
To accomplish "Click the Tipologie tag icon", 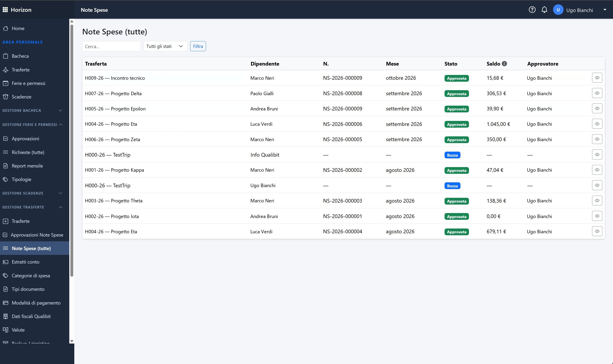I will click(x=6, y=179).
